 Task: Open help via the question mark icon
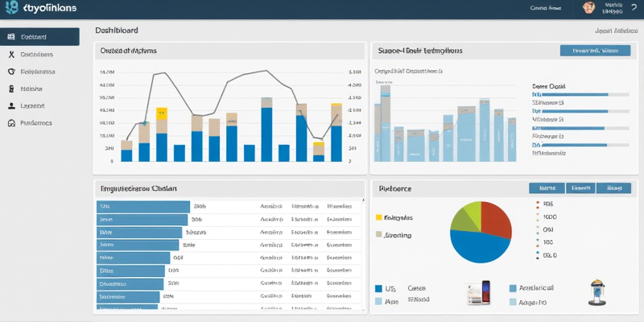point(634,6)
